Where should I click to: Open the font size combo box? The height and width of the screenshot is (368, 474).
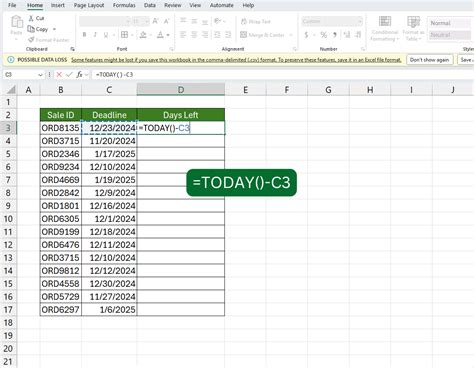point(140,21)
